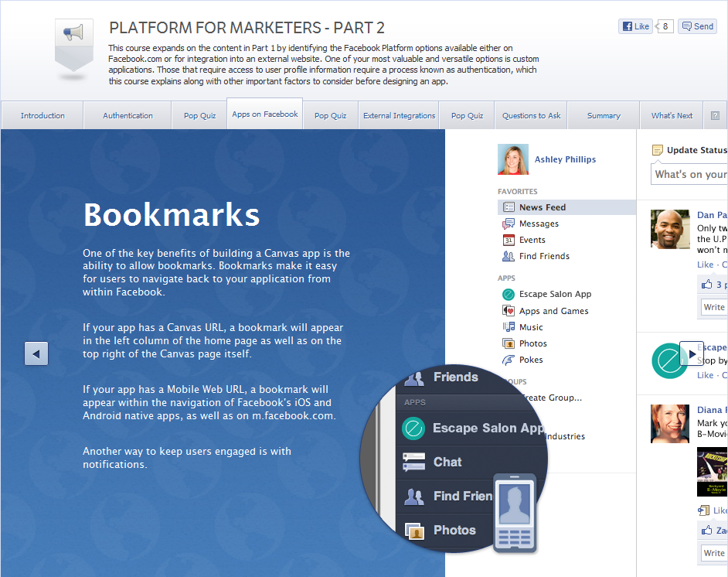
Task: Click the Platform for Marketers Part 2 title
Action: click(247, 28)
